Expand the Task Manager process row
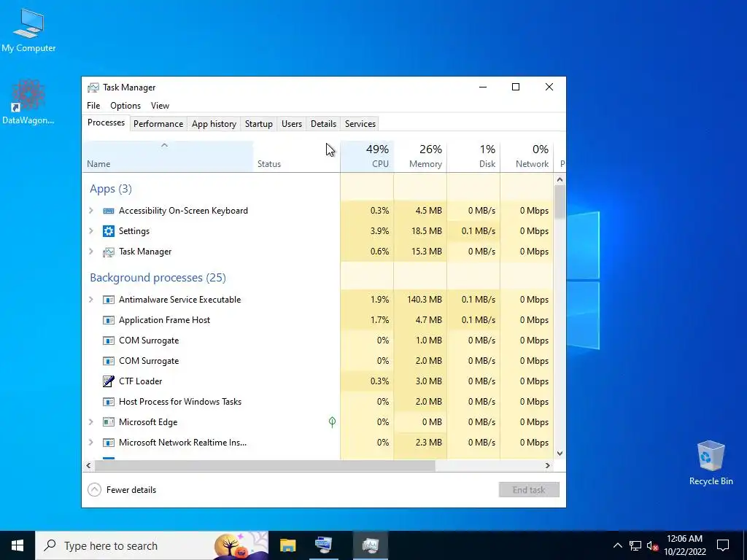This screenshot has height=560, width=747. point(91,252)
